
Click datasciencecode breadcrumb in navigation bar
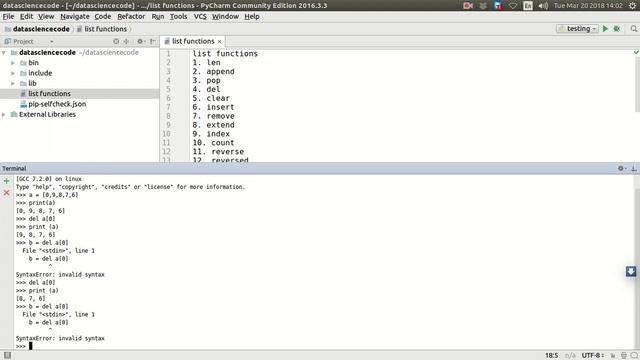click(41, 29)
